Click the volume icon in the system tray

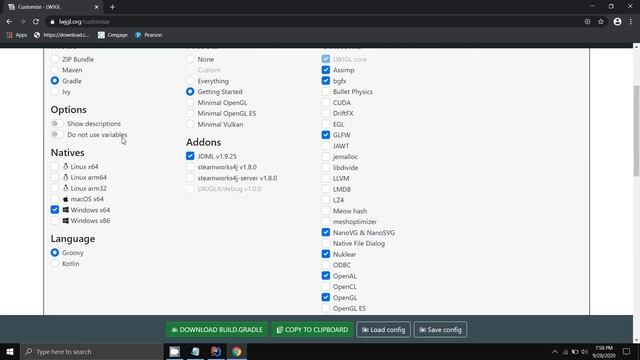pos(584,351)
